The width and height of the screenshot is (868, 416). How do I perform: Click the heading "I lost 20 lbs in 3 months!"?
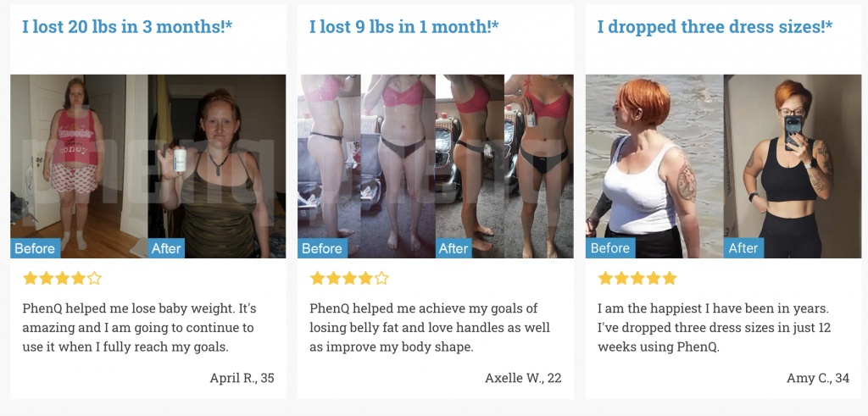pos(127,26)
